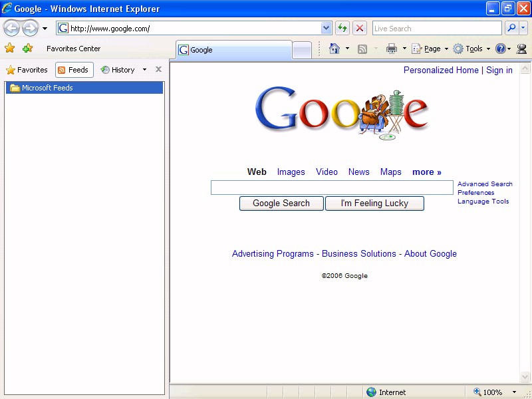532x399 pixels.
Task: Minimize the Internet Explorer window
Action: [492, 8]
